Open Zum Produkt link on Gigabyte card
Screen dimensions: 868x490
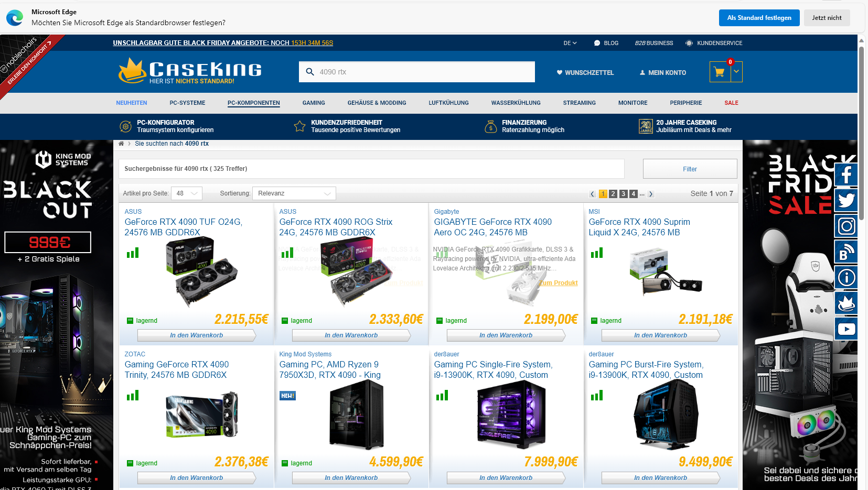(558, 283)
